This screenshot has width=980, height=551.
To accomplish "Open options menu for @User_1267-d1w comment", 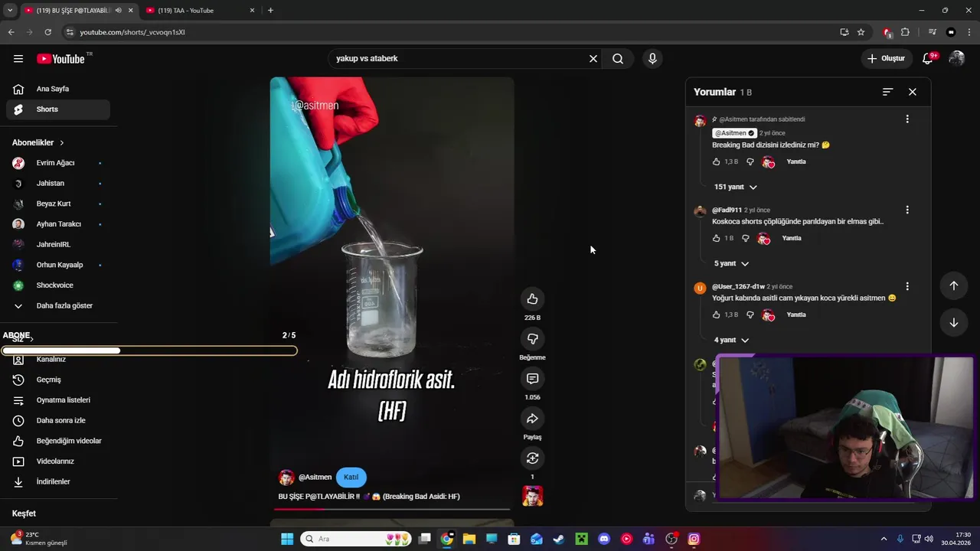I will point(907,286).
